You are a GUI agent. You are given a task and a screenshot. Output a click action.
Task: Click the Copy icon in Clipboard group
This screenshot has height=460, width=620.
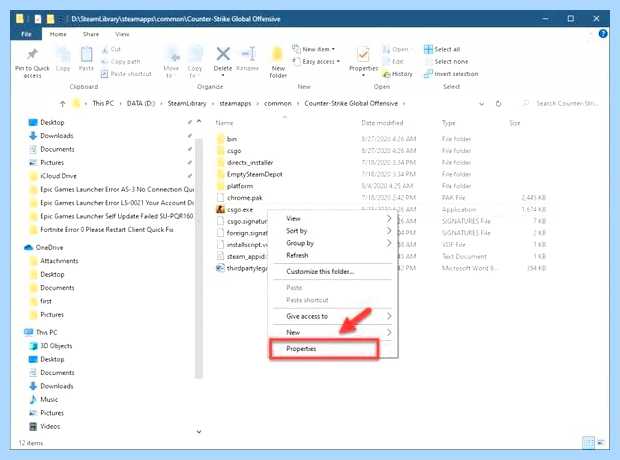(63, 55)
